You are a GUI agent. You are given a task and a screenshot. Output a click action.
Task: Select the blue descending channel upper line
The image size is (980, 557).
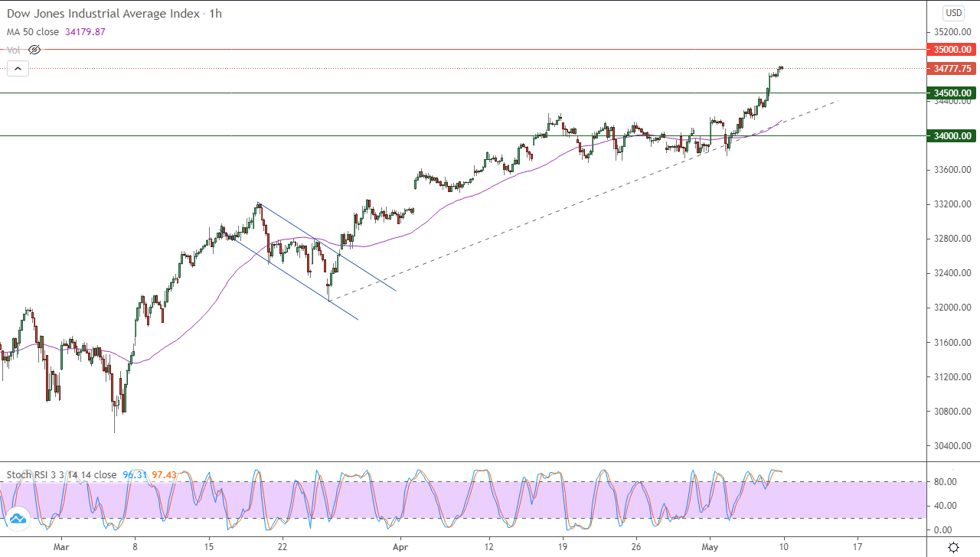tap(328, 247)
